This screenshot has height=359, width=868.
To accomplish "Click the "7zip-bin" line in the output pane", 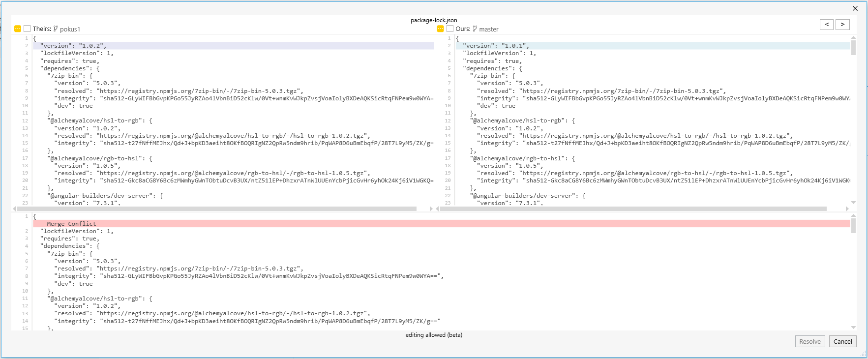I will click(70, 254).
